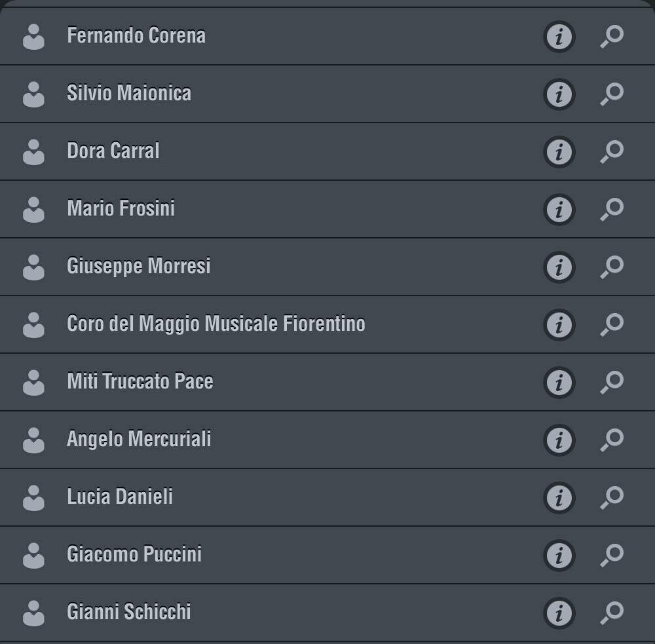Click the person icon beside Lucia Danieli
The width and height of the screenshot is (655, 644).
click(x=33, y=498)
